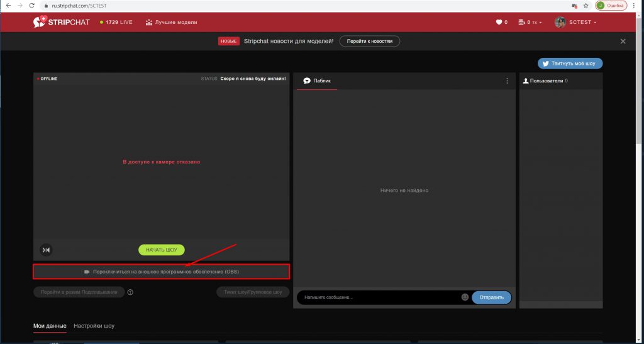Click the message input field
This screenshot has height=344, width=644.
[x=380, y=297]
